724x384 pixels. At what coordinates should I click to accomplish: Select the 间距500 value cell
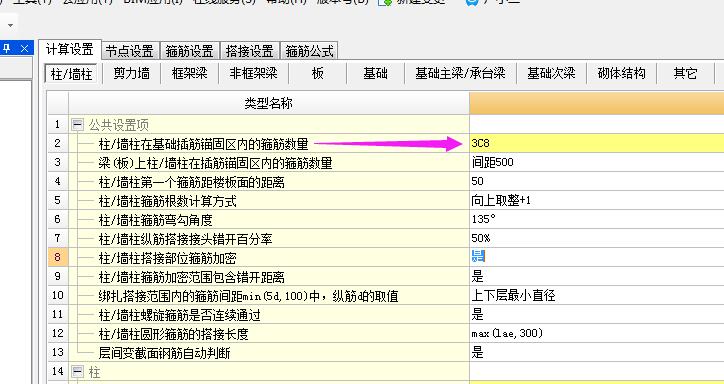coord(597,162)
